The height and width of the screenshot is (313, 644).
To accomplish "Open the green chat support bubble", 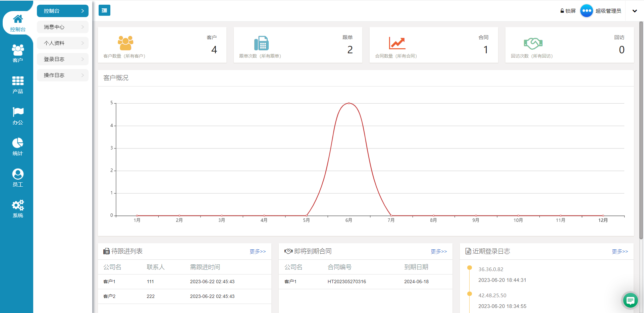I will (x=630, y=300).
